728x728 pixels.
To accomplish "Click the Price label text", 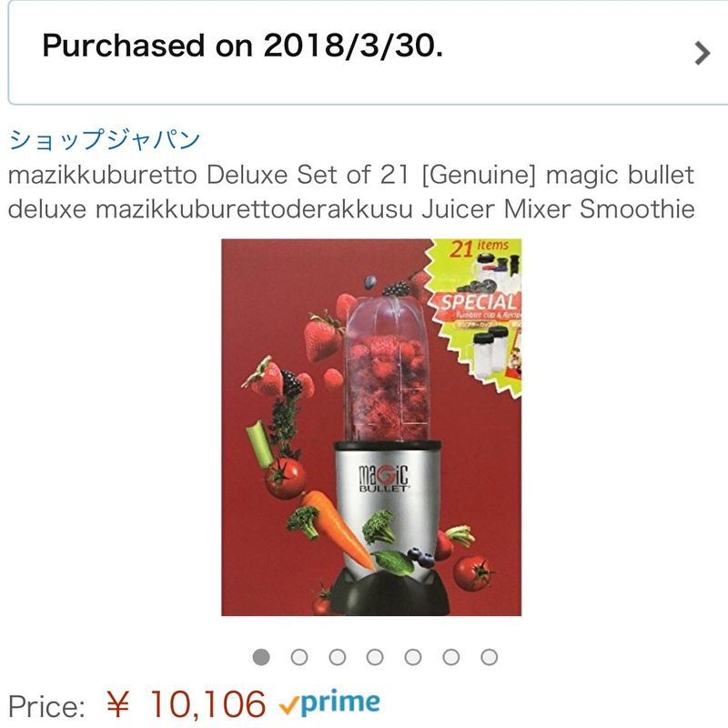I will (46, 707).
